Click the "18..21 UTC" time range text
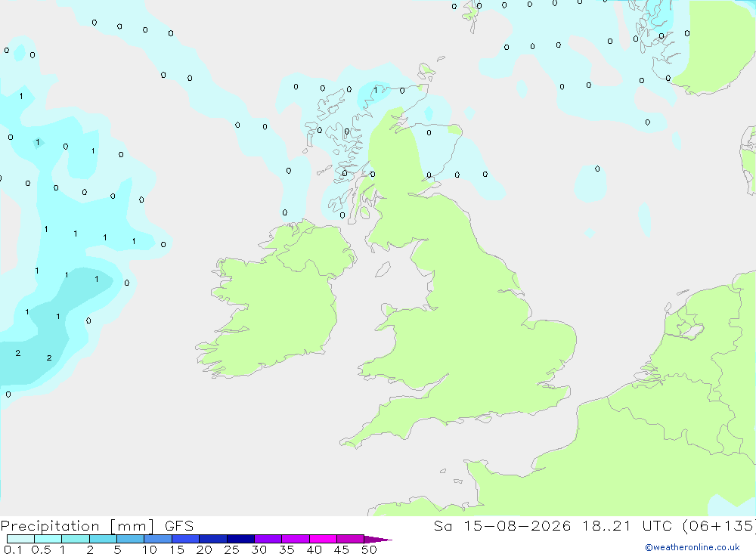756x554 pixels. (x=627, y=525)
